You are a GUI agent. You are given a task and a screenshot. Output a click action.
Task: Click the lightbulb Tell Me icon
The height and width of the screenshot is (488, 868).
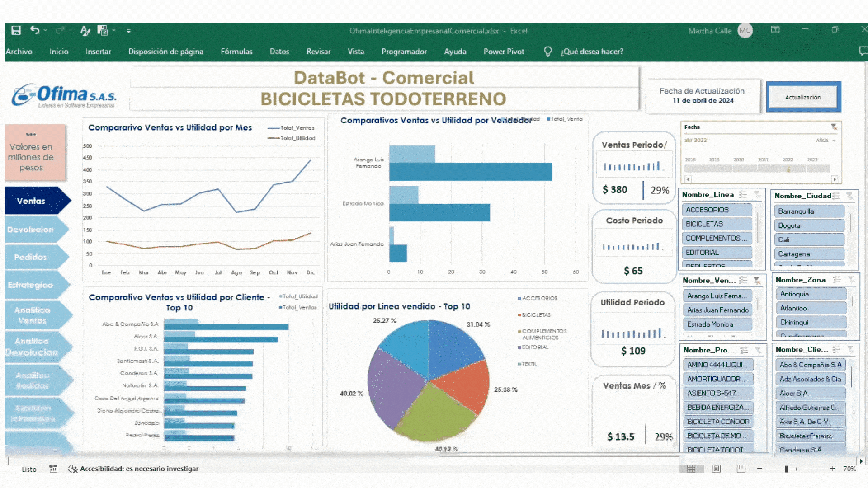[x=547, y=52]
